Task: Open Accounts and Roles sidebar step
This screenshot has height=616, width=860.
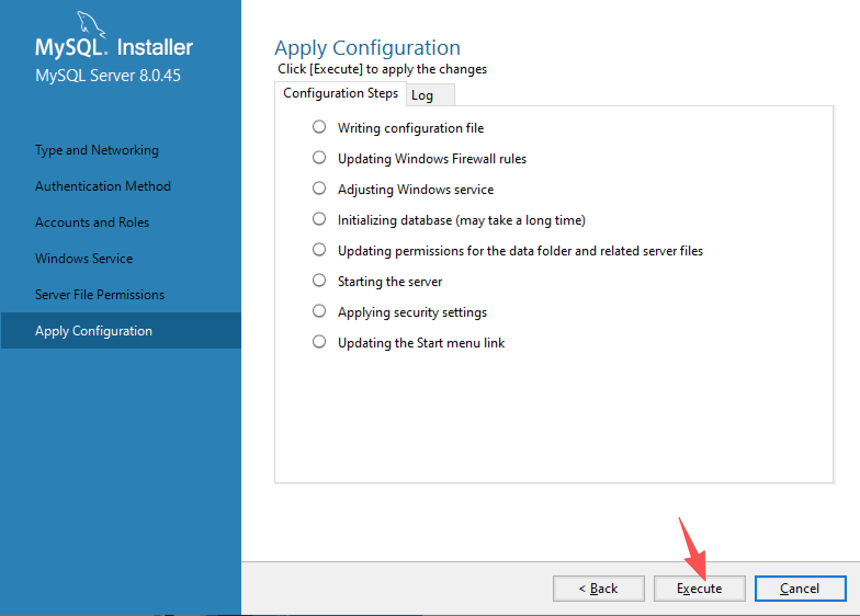Action: pyautogui.click(x=92, y=223)
